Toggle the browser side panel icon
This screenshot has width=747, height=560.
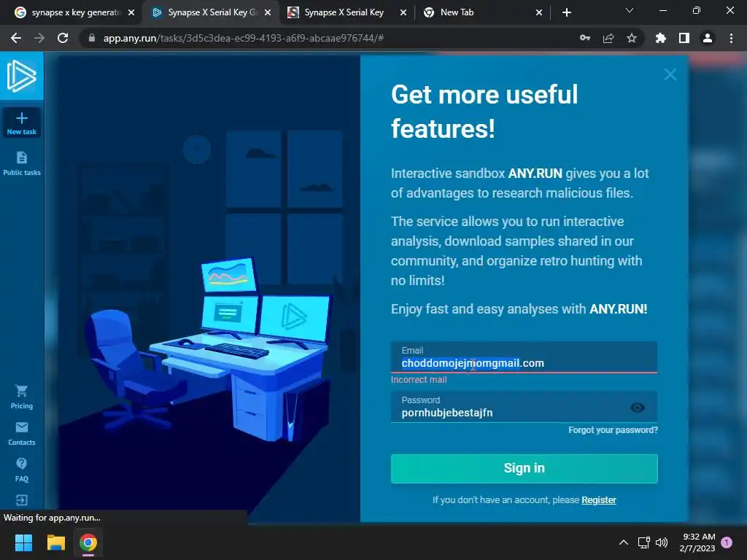click(x=684, y=38)
